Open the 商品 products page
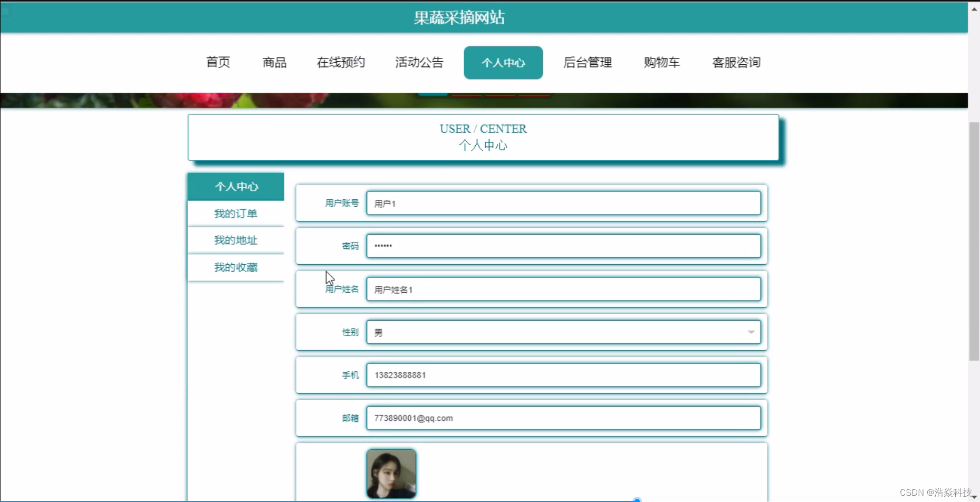This screenshot has width=980, height=502. (273, 62)
